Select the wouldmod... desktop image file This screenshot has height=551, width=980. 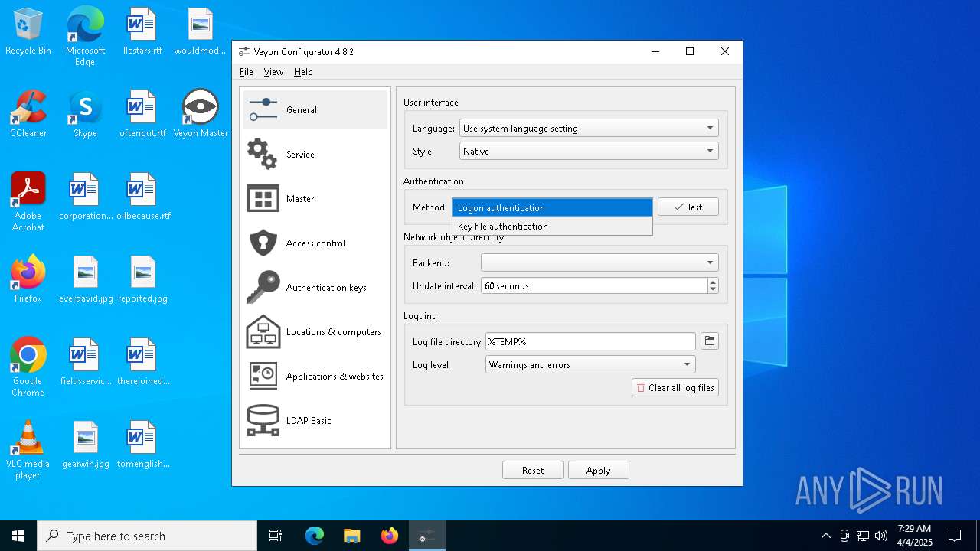tap(201, 32)
